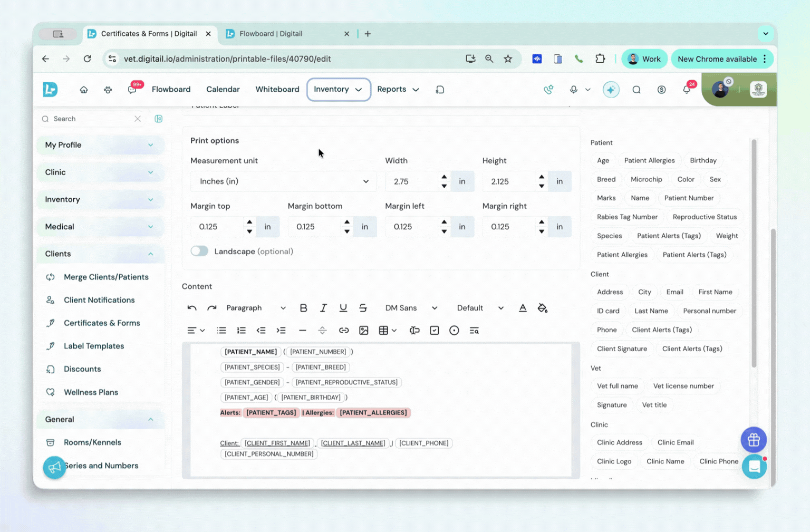
Task: Insert a hyperlink
Action: pyautogui.click(x=344, y=331)
